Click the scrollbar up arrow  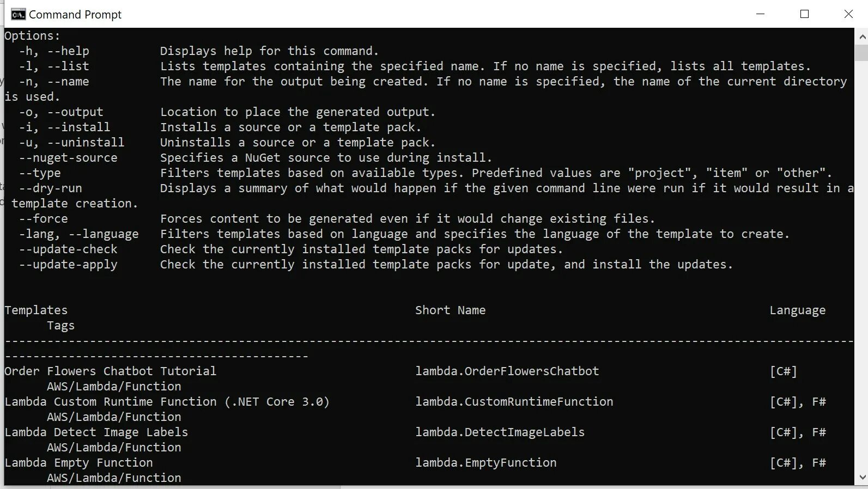[862, 36]
